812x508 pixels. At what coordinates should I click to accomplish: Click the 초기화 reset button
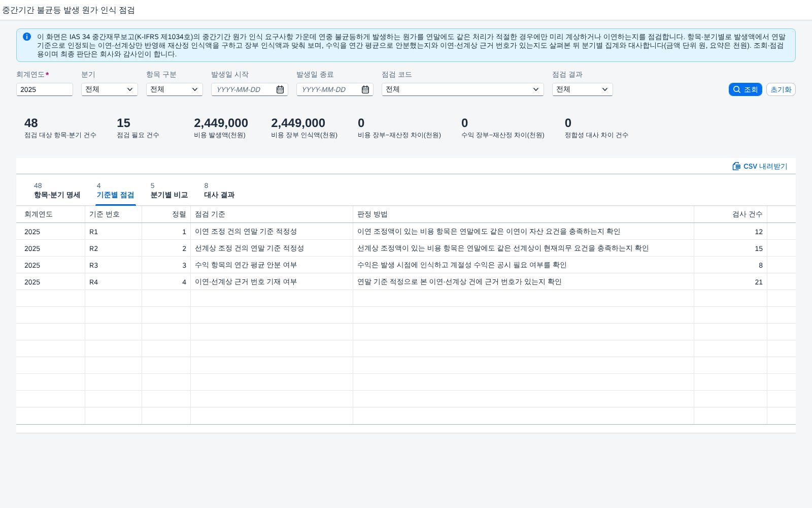[x=781, y=89]
